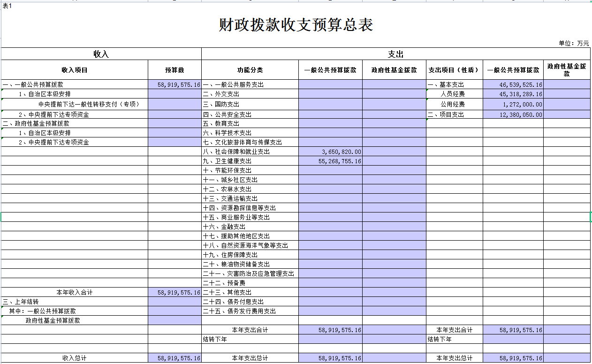
Task: Select the 三、上年结转 row label
Action: click(x=21, y=302)
